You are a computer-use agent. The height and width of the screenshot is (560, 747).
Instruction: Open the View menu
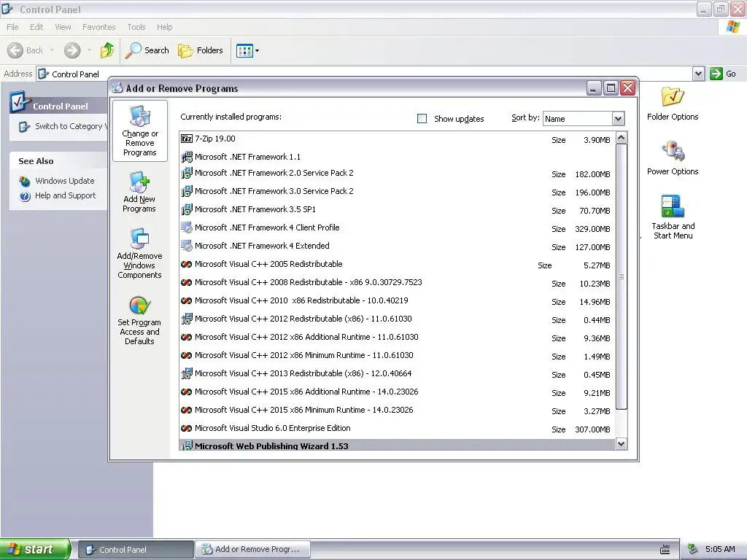point(63,27)
